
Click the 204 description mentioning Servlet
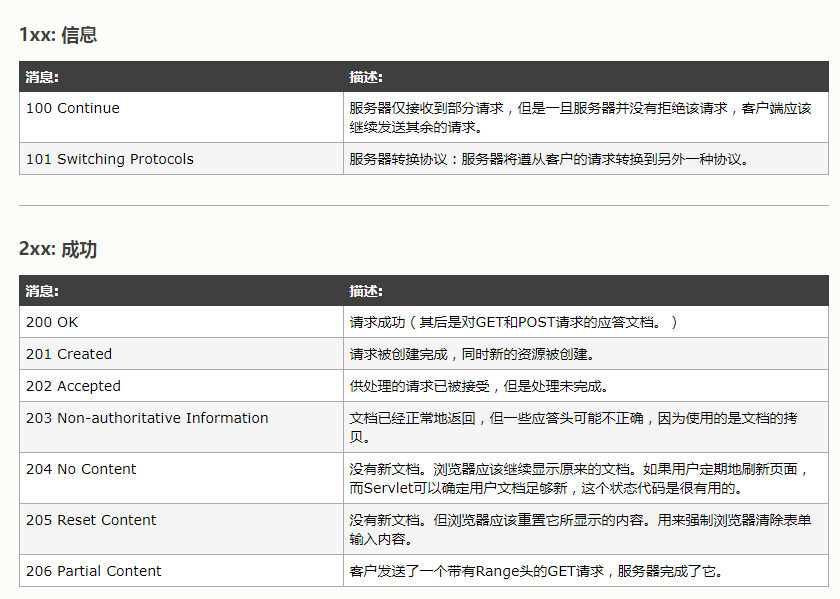pos(586,478)
